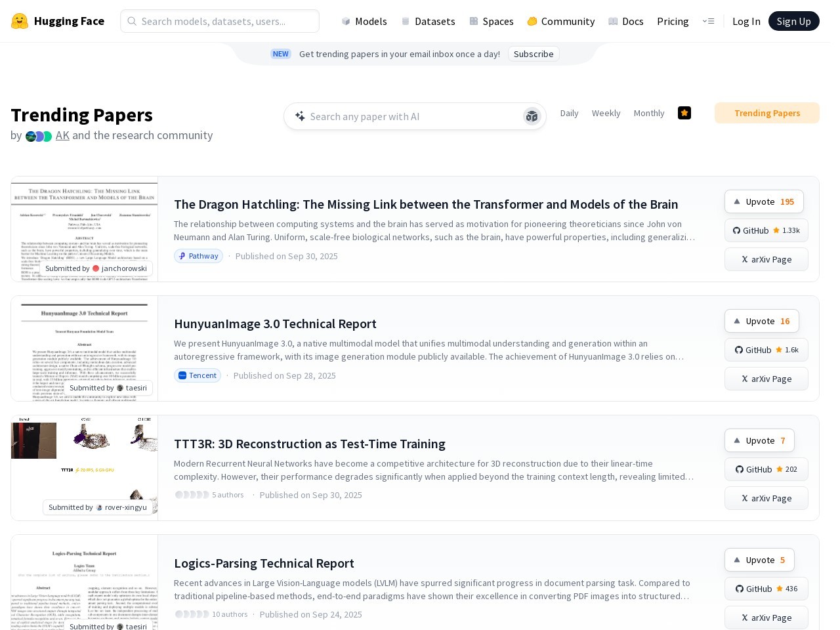Upvote the Logics-Parsing Technical Report

759,560
